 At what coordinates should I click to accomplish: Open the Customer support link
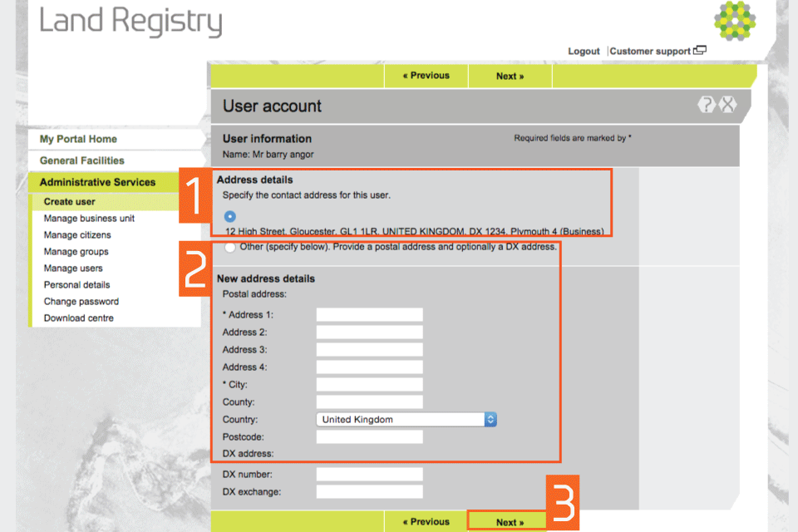(650, 52)
